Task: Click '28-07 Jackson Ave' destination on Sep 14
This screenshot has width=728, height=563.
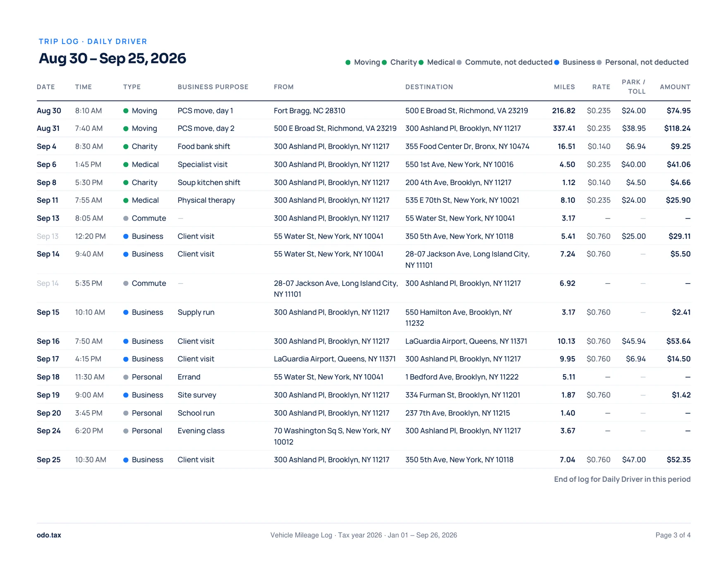Action: coord(467,260)
